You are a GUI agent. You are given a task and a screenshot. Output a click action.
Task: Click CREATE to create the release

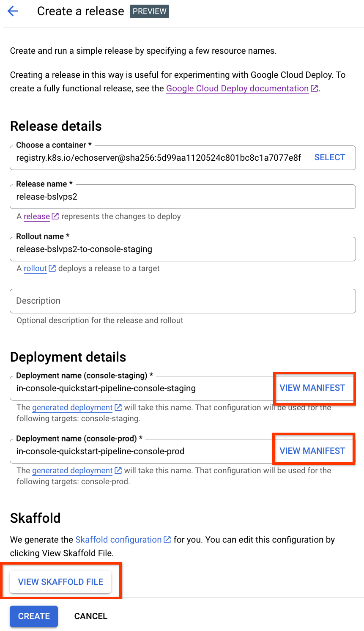point(33,616)
